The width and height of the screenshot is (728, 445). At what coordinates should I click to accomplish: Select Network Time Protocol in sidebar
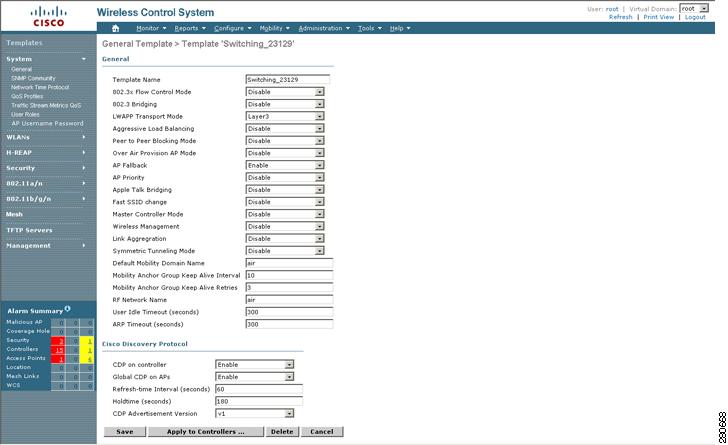point(40,87)
